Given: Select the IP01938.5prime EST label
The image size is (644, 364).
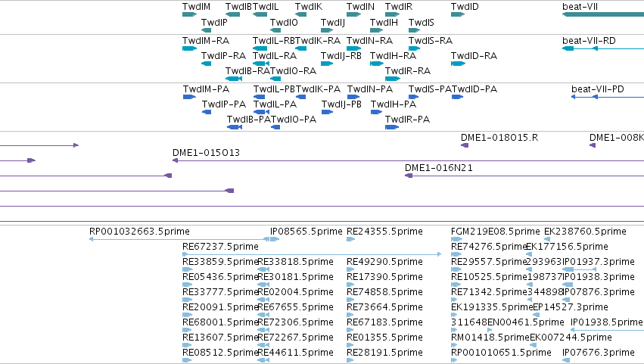Looking at the screenshot, I should point(607,323).
